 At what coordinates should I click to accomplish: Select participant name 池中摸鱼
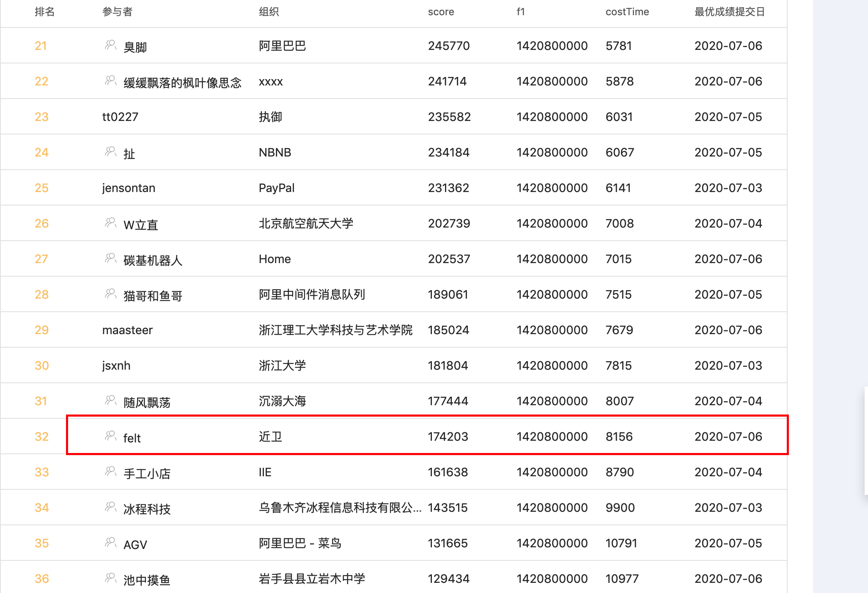point(147,580)
